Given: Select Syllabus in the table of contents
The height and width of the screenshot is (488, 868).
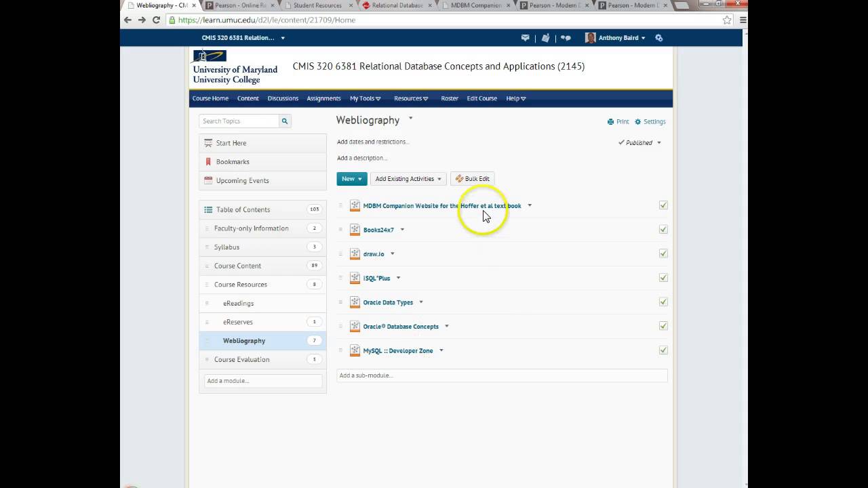Looking at the screenshot, I should (262, 247).
